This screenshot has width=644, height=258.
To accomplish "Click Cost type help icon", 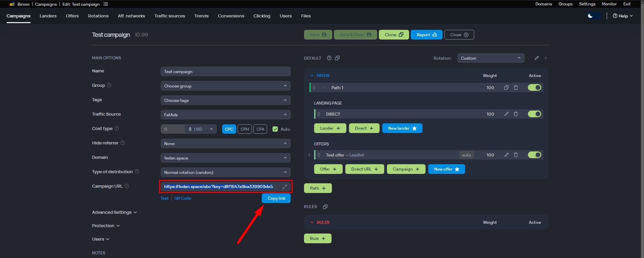I will click(116, 128).
